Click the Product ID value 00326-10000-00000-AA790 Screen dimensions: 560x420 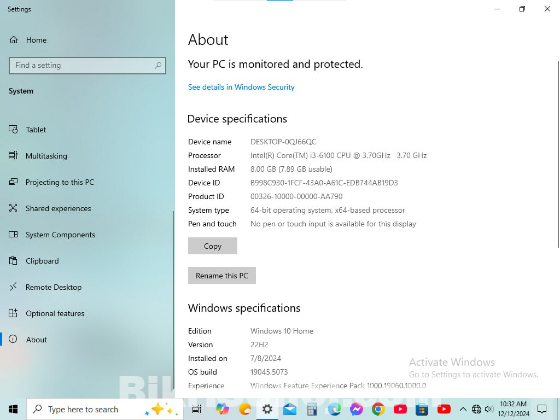click(296, 196)
